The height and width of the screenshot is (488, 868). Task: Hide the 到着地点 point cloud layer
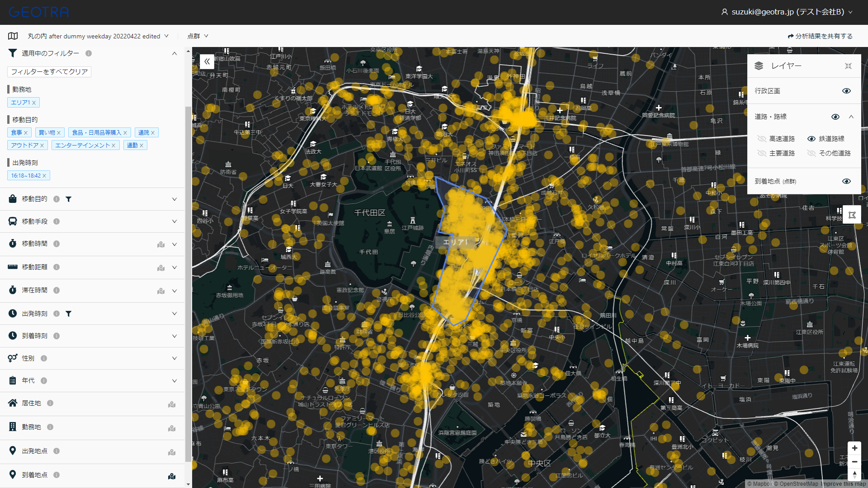(846, 181)
